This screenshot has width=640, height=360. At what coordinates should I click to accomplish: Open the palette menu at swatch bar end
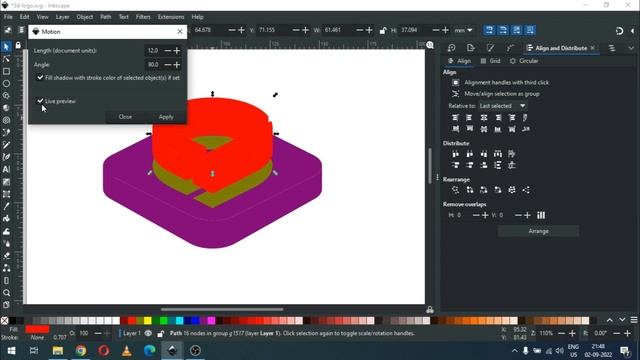pos(634,320)
